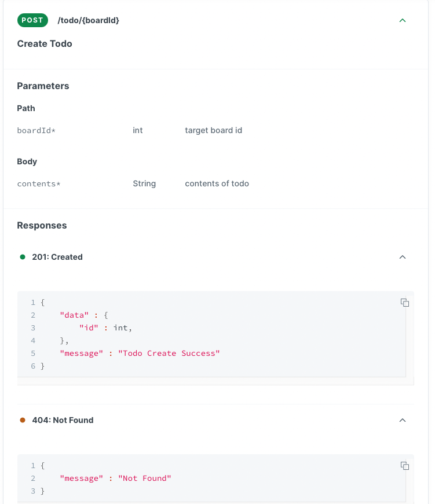Copy the 404 Not Found response code
This screenshot has width=435, height=504.
click(405, 466)
